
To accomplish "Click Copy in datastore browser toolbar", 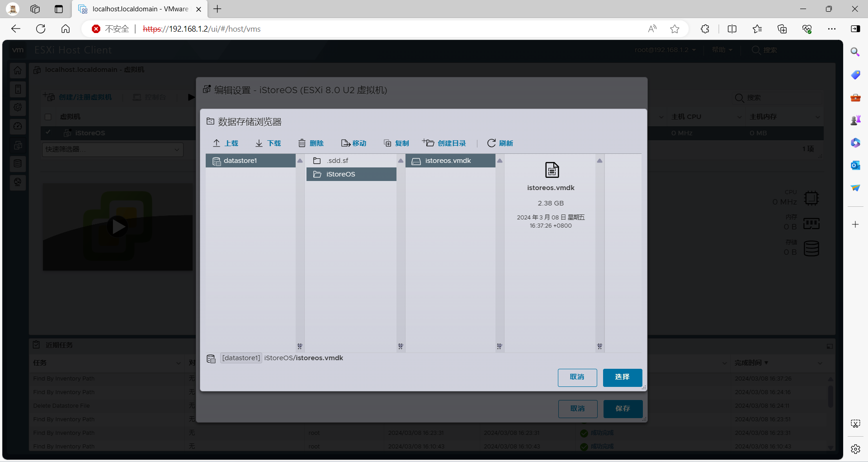I will [396, 143].
